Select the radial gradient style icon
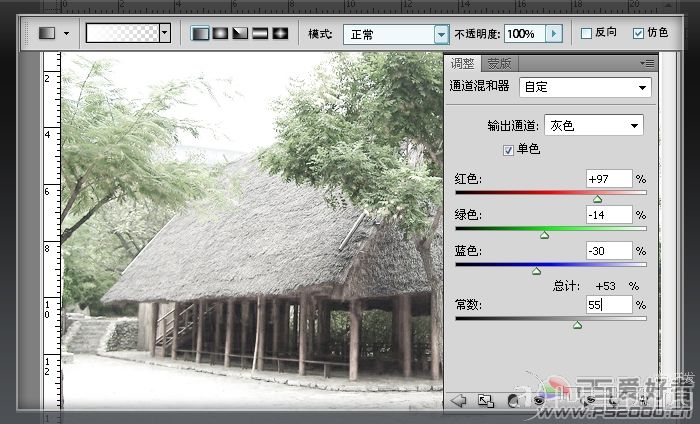 pos(220,33)
